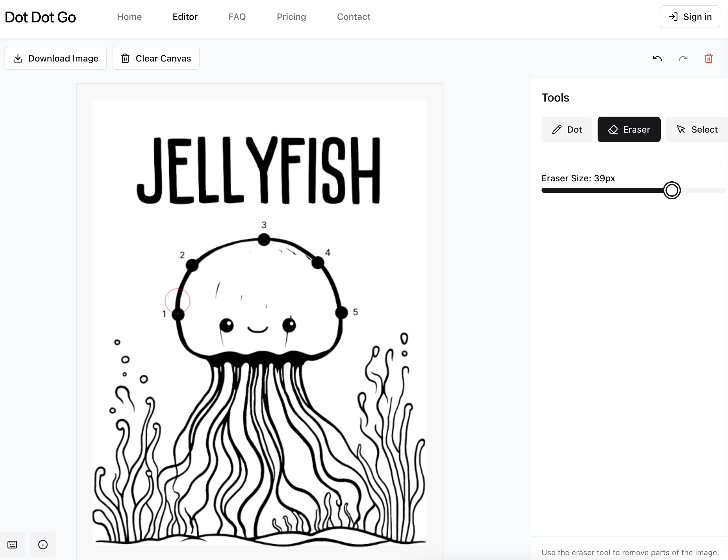Select the Dot tool
Viewport: 728px width, 560px height.
click(x=567, y=129)
